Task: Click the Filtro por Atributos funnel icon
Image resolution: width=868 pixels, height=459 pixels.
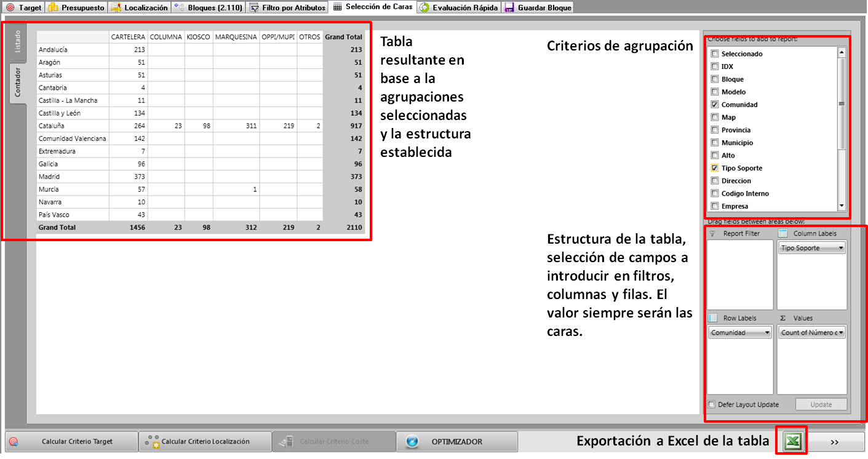Action: coord(254,7)
